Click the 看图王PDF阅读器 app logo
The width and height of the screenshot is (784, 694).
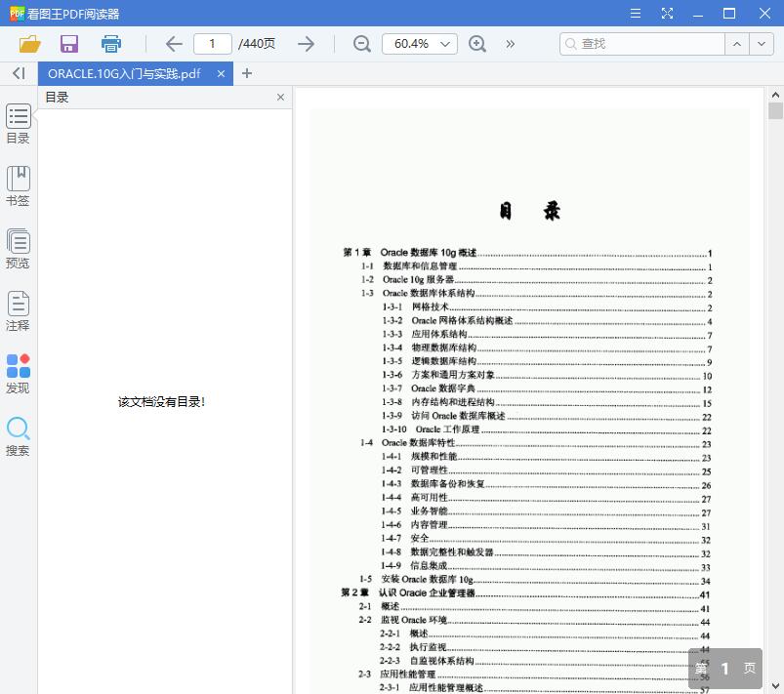click(17, 14)
